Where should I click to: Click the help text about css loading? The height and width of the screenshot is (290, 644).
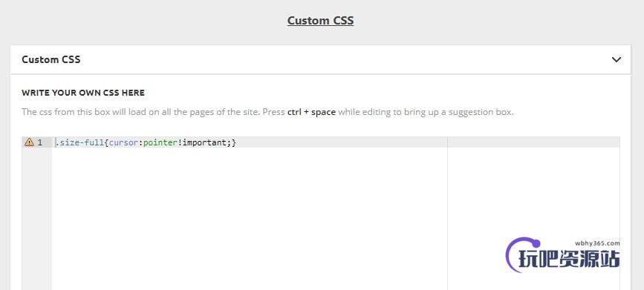point(267,112)
